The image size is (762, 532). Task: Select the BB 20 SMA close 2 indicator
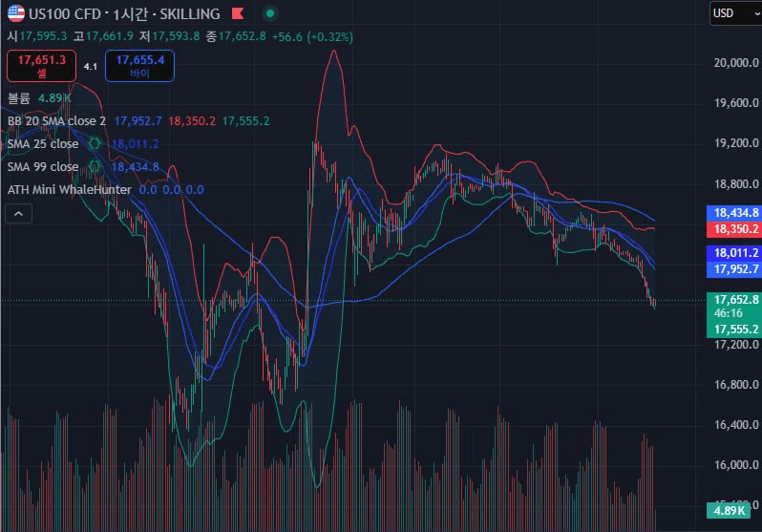[x=56, y=120]
